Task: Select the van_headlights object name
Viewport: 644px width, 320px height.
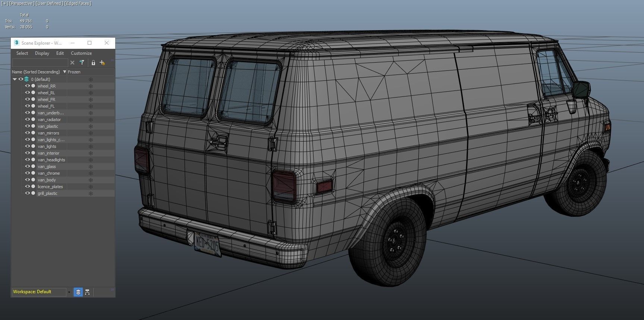Action: click(51, 160)
